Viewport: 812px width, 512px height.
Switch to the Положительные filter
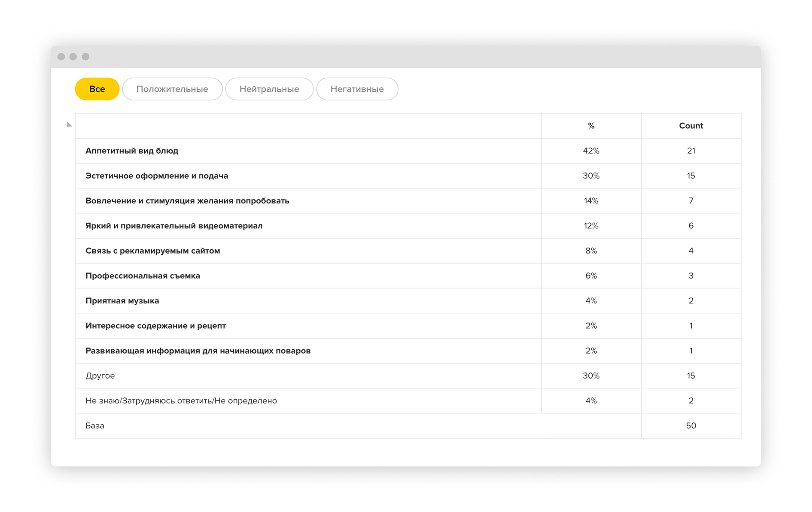click(x=172, y=89)
